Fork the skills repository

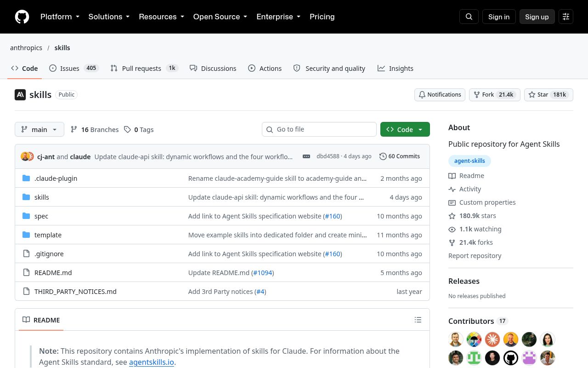tap(494, 95)
